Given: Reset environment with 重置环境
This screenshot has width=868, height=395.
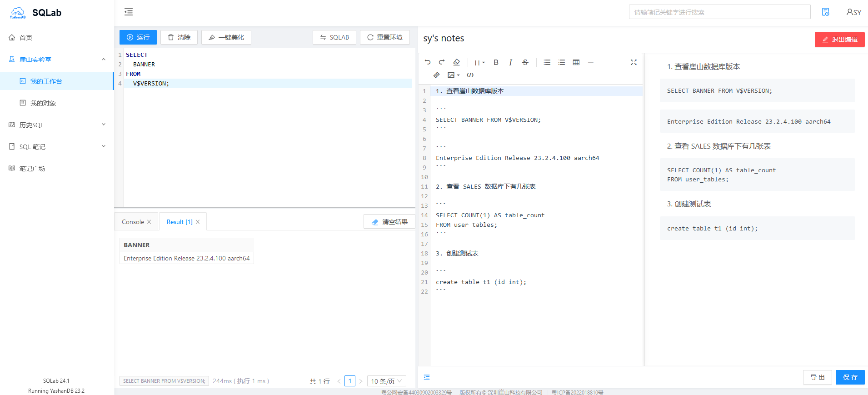Looking at the screenshot, I should (x=385, y=37).
